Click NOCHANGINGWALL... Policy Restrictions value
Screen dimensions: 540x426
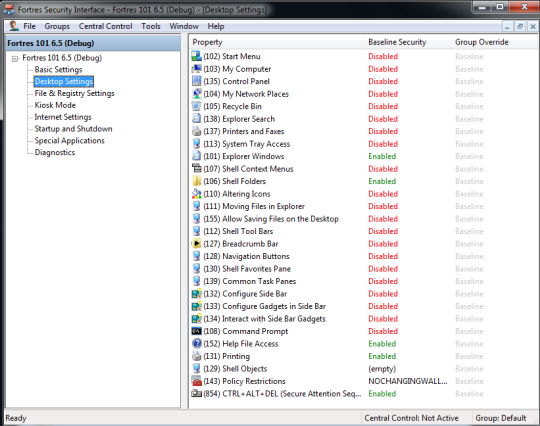pyautogui.click(x=408, y=381)
